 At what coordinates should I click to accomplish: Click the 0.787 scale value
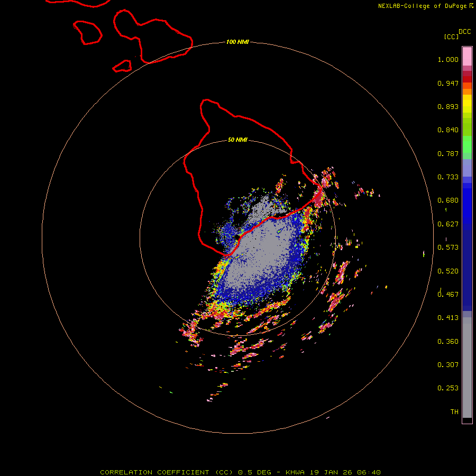pyautogui.click(x=448, y=153)
